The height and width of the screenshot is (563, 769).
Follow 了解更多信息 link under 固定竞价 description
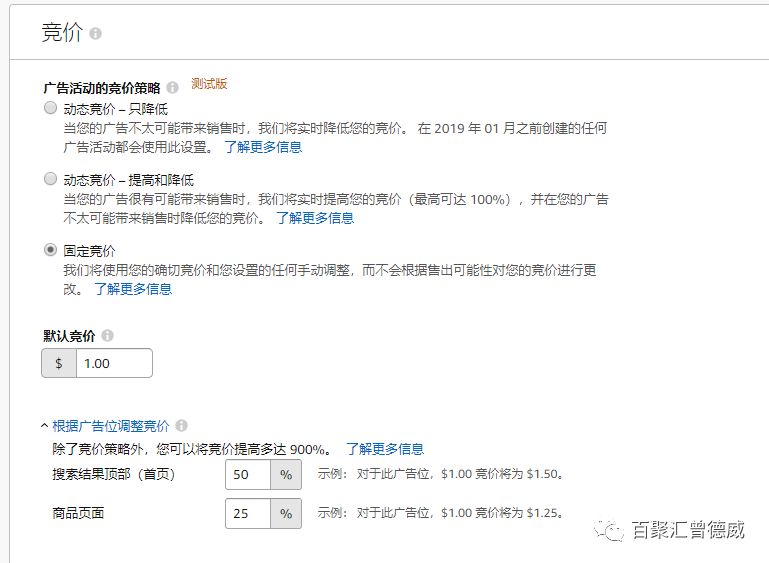[133, 289]
